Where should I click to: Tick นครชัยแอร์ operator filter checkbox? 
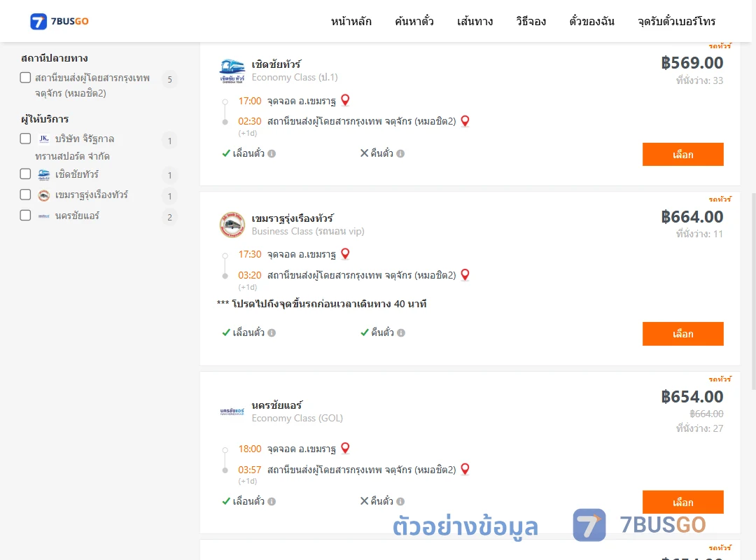(26, 216)
